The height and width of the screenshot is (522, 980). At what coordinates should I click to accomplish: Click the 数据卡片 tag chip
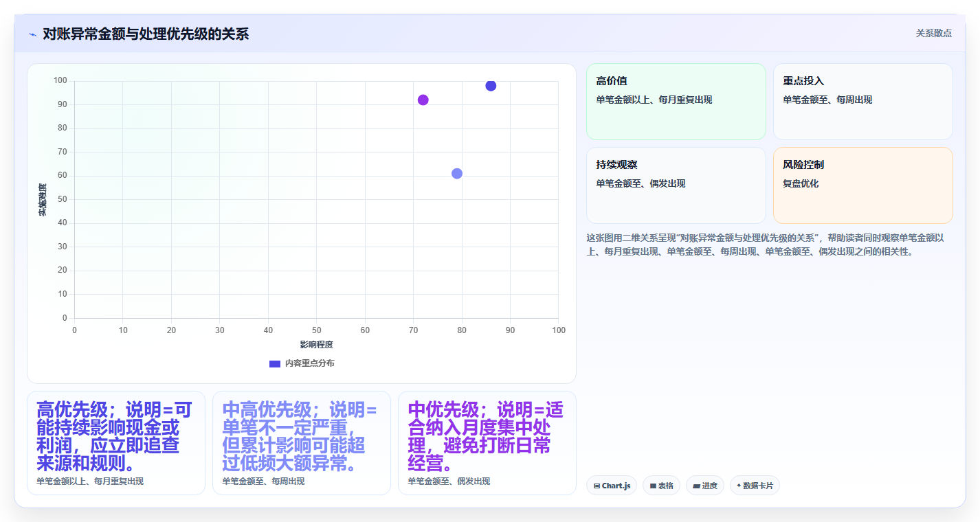pyautogui.click(x=755, y=486)
